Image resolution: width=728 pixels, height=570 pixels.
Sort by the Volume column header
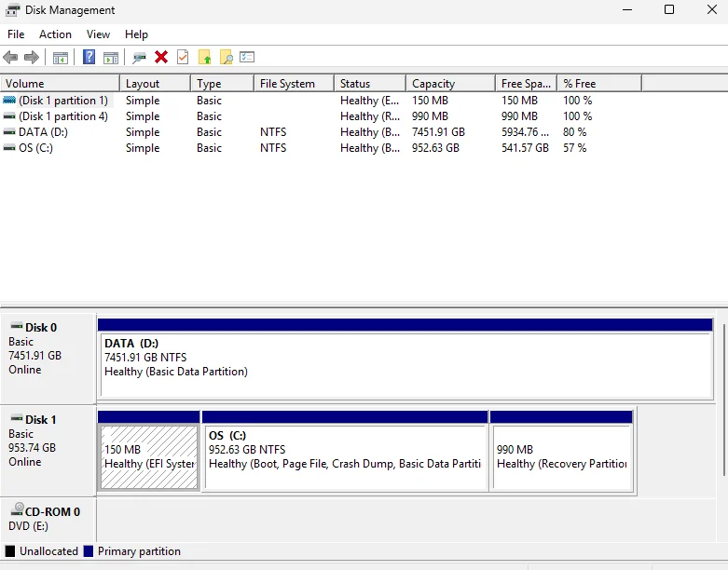tap(60, 84)
